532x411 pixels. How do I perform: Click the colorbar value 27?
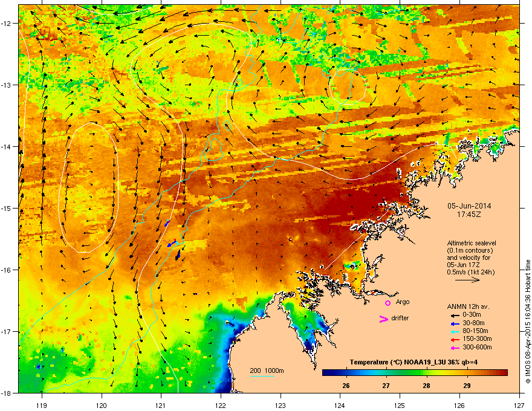coord(386,386)
